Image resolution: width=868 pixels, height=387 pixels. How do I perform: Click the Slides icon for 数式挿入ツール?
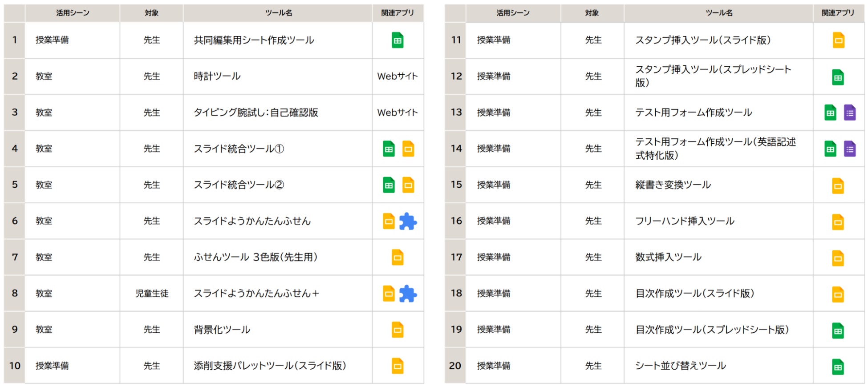coord(838,258)
